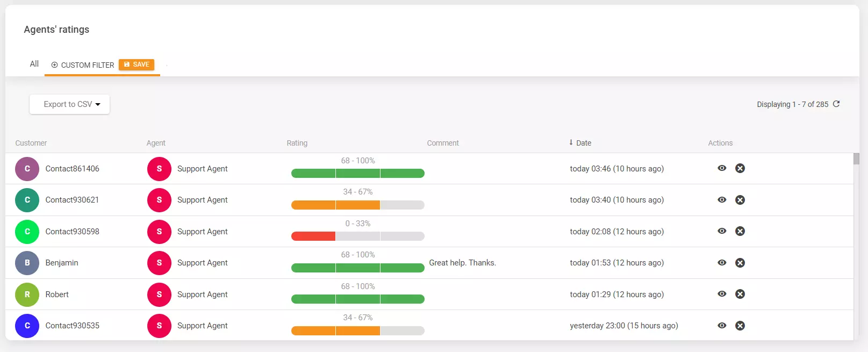Select the Custom Filter tab
Image resolution: width=868 pixels, height=352 pixels.
click(83, 65)
